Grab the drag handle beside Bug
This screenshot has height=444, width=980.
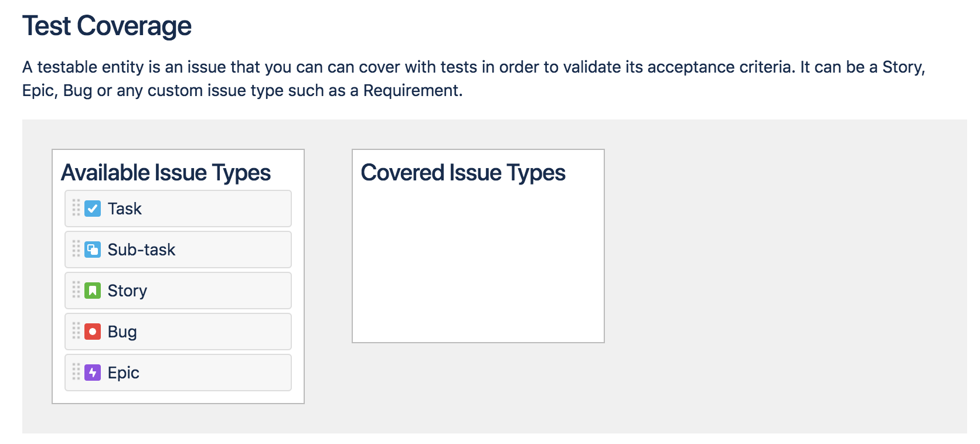76,330
